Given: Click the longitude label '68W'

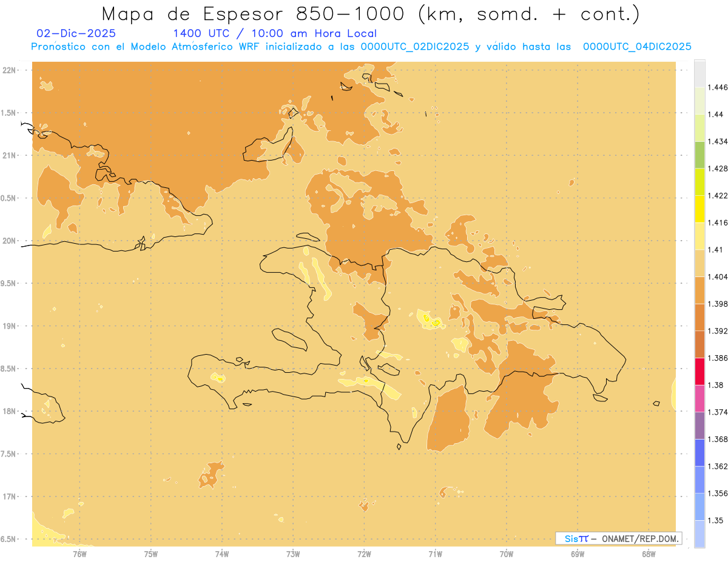Looking at the screenshot, I should click(649, 554).
